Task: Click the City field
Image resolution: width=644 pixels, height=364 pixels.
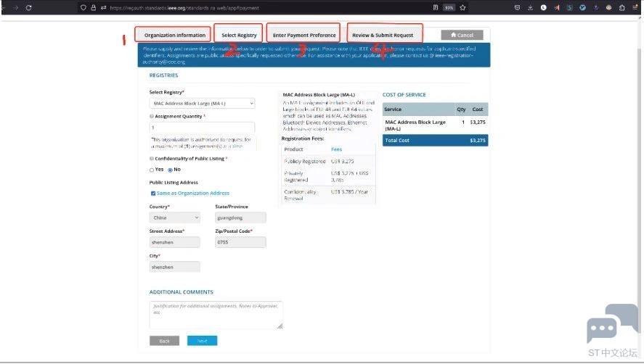Action: point(174,267)
